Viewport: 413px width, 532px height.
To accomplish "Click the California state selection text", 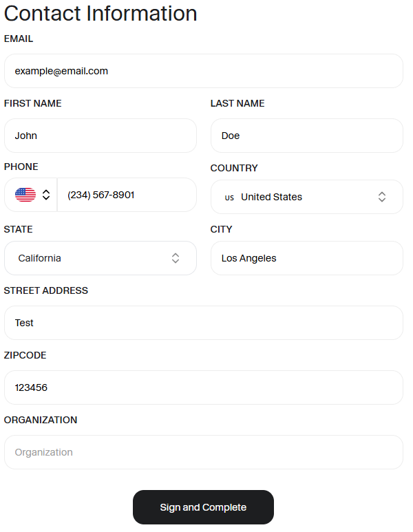I will (x=39, y=258).
